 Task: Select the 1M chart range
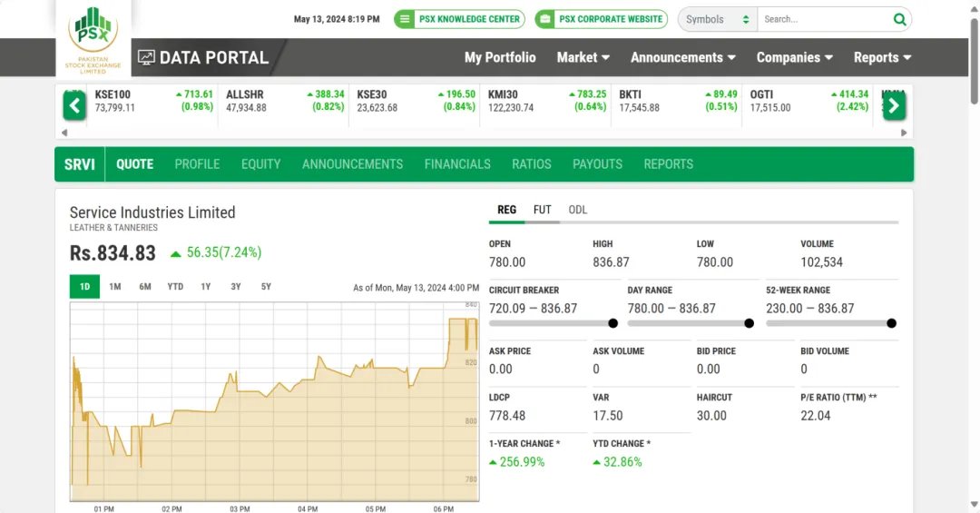click(x=115, y=287)
